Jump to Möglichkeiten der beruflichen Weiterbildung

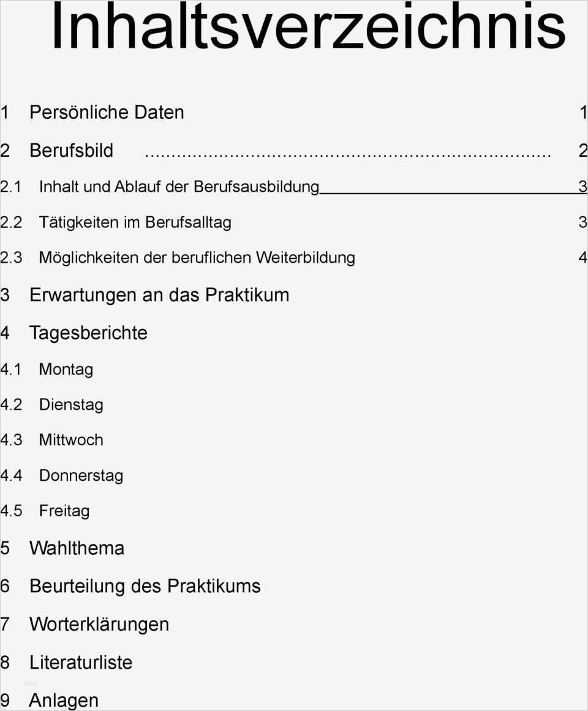197,258
